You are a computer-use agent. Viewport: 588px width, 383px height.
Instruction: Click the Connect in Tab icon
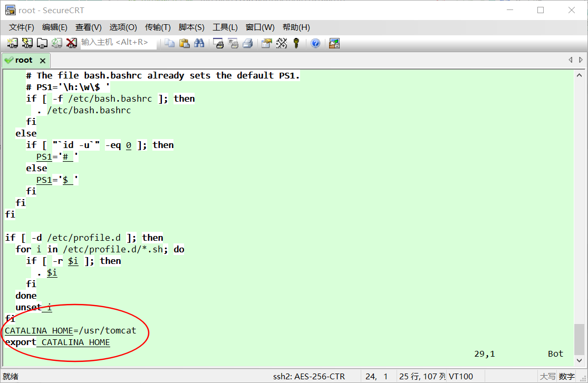coord(42,43)
